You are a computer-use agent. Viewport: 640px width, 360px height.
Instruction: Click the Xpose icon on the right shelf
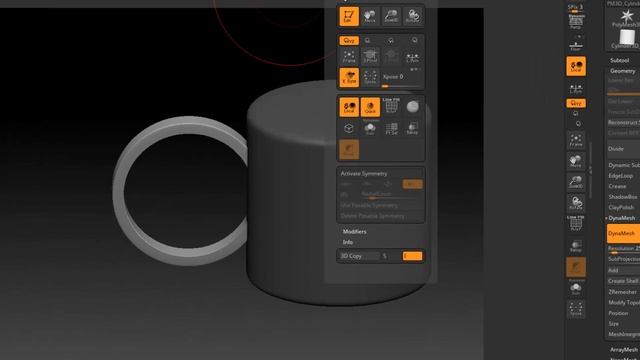tap(576, 309)
